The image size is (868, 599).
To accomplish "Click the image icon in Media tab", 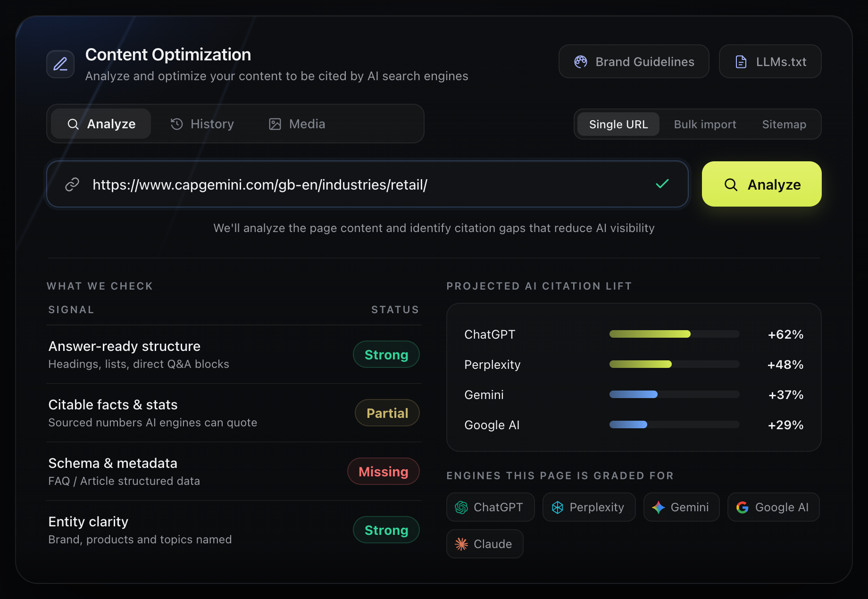I will point(275,124).
